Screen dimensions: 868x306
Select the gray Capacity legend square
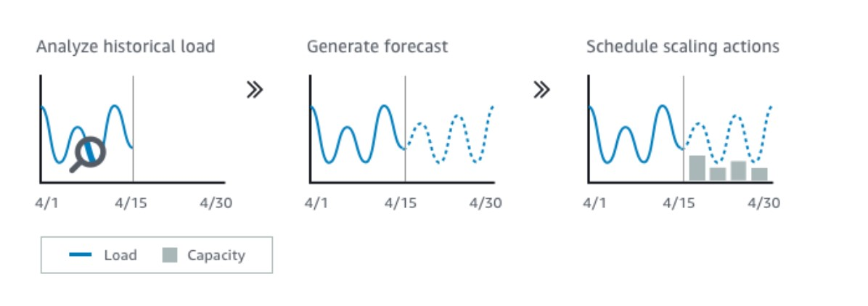(x=170, y=255)
